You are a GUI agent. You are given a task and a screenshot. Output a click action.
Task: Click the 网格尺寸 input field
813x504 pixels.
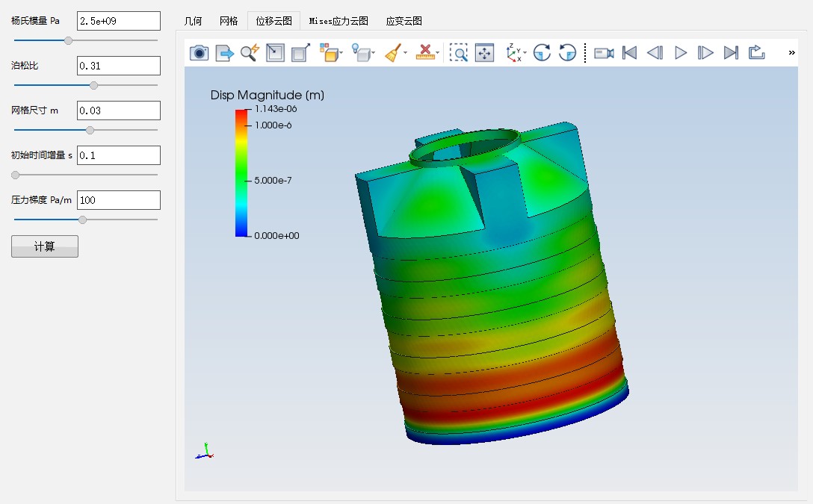119,111
